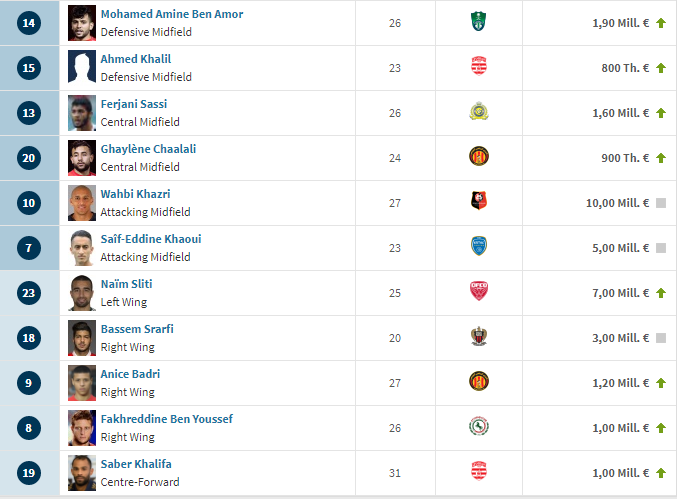Viewport: 677px width, 499px height.
Task: Click Wahbi Khazri's red-black club crest
Action: click(x=478, y=201)
